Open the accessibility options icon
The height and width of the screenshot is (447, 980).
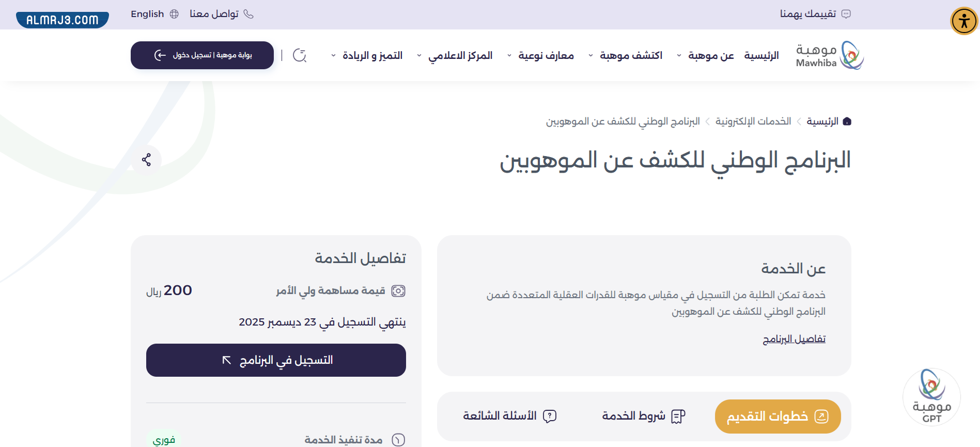pos(964,21)
